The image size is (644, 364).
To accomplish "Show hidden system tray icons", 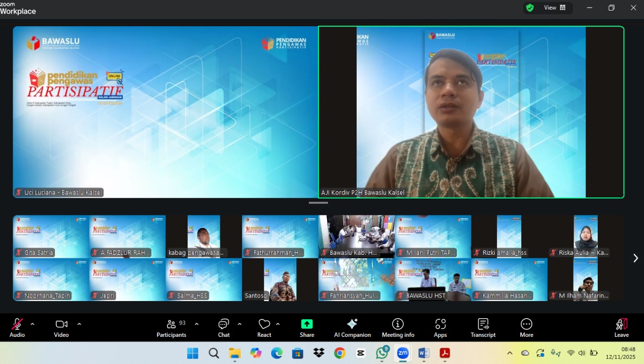I will (x=510, y=353).
